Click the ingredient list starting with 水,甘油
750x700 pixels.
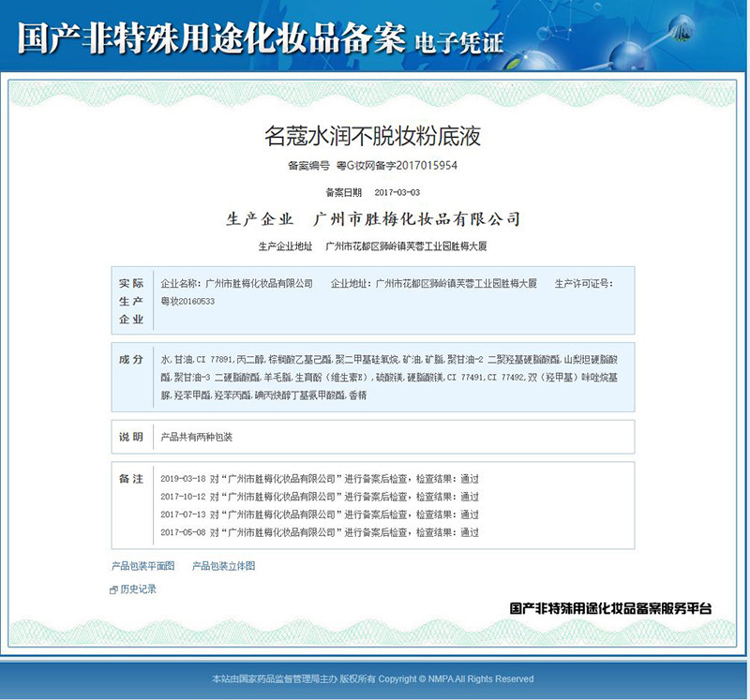(389, 378)
